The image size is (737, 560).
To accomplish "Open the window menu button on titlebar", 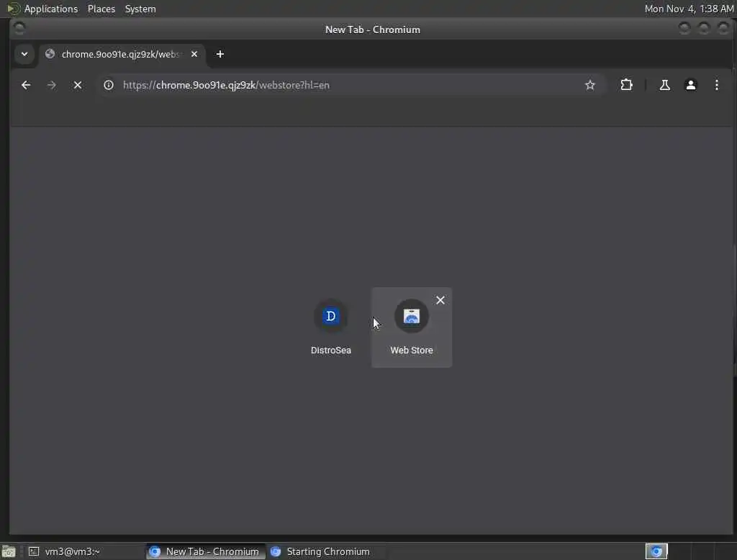I will [19, 30].
